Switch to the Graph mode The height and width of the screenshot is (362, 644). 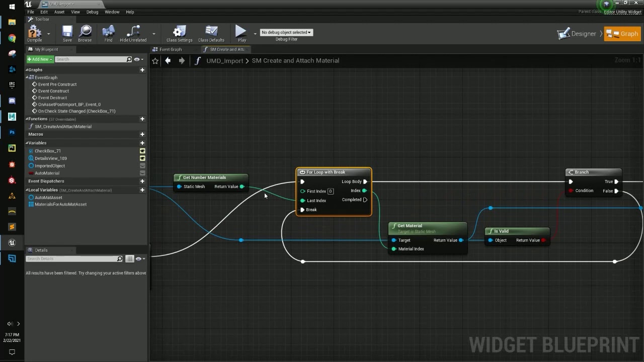click(x=622, y=34)
